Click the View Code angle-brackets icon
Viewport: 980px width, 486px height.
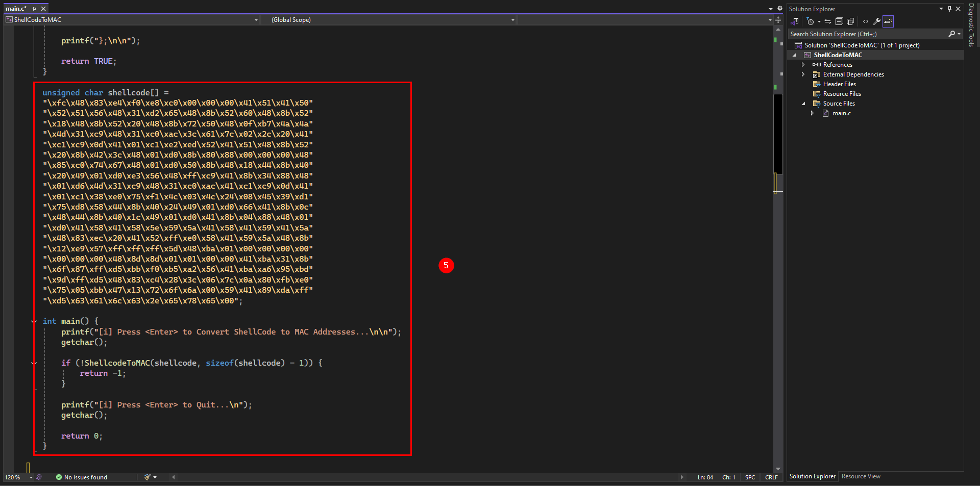pyautogui.click(x=866, y=21)
